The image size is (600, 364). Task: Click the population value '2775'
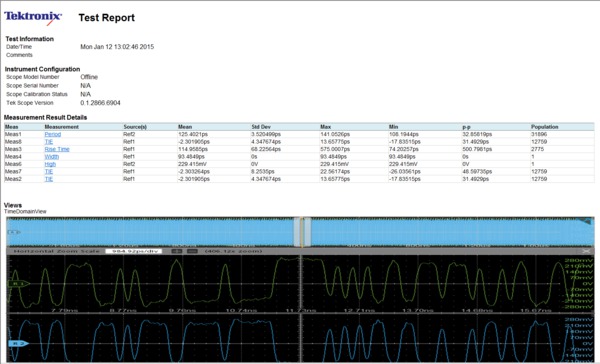[x=537, y=149]
